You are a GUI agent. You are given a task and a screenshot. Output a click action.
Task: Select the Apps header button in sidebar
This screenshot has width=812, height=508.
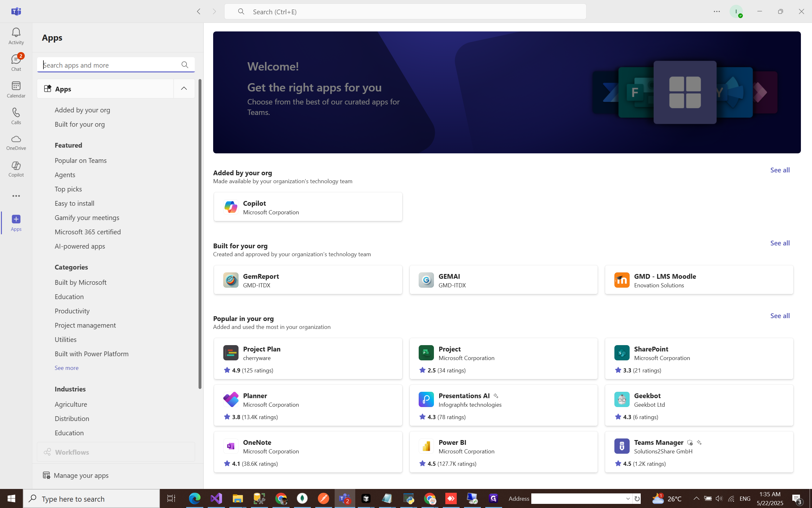click(x=105, y=89)
